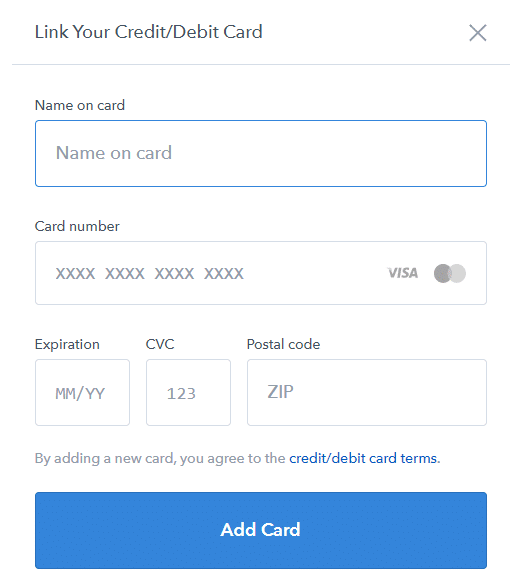Click the blank right side of the Name on card field
The height and width of the screenshot is (582, 529).
334,153
